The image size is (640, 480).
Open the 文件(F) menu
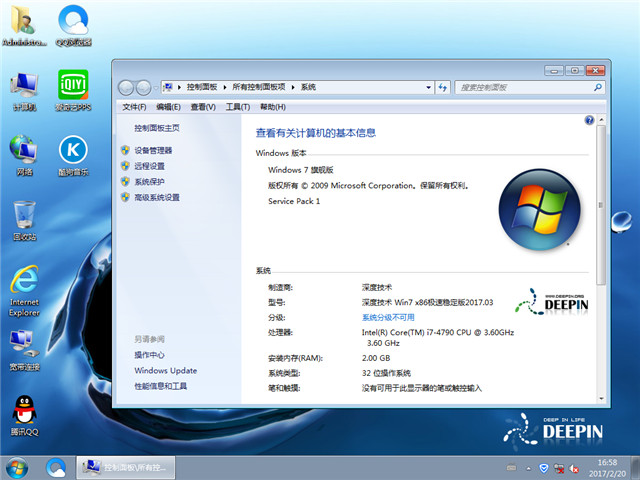[x=134, y=107]
